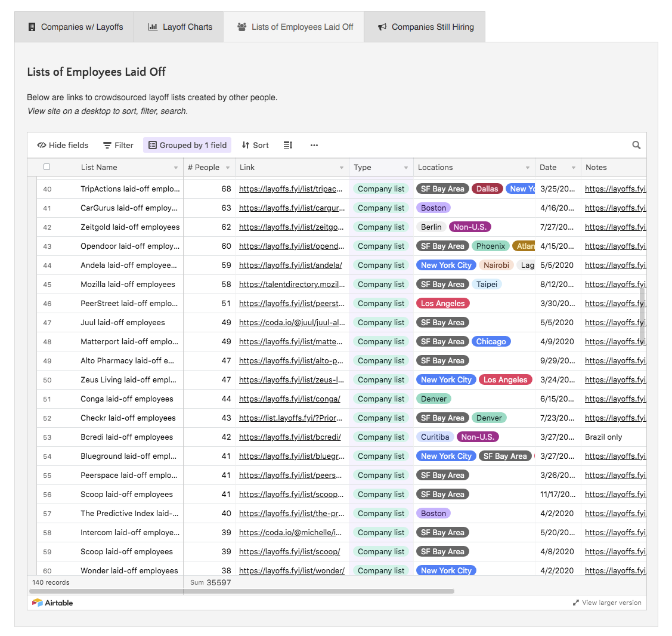Click the Phoenix tag in Opendoor row
Screen dimensions: 672x636
click(x=491, y=246)
